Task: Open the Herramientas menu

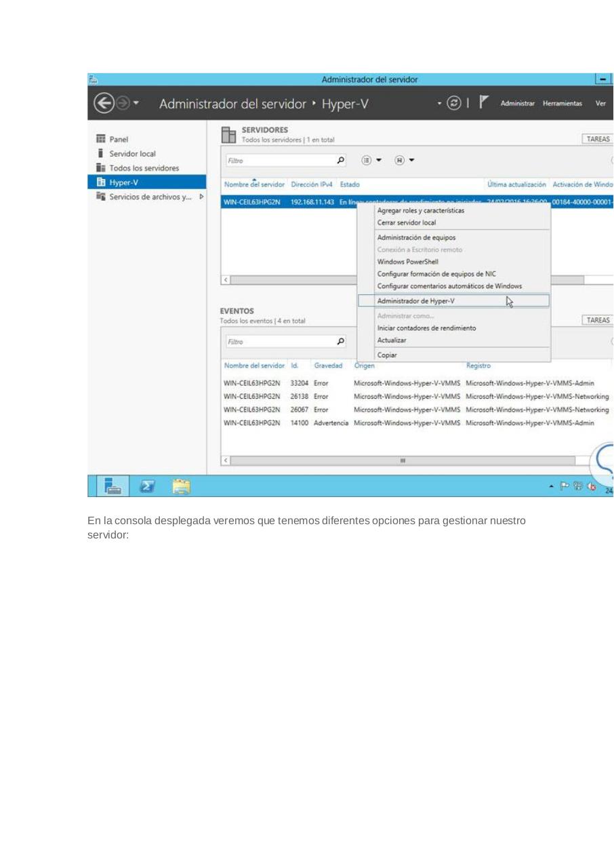Action: (562, 104)
